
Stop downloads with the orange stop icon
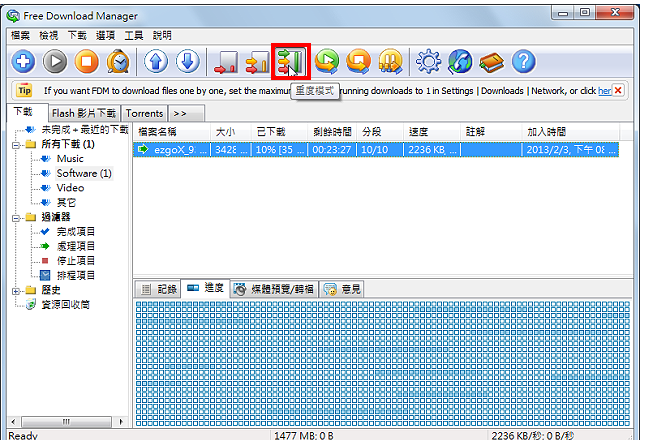pyautogui.click(x=87, y=62)
